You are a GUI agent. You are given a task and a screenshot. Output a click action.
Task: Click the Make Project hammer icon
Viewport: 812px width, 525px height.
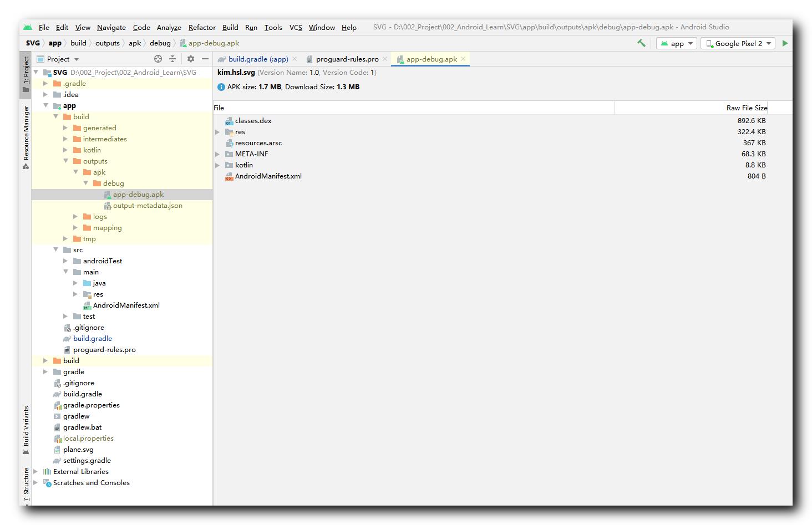(x=641, y=43)
